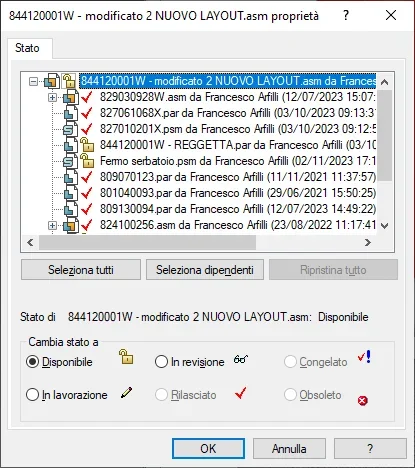
Task: Click the scroll right arrow of tree list
Action: click(x=368, y=242)
